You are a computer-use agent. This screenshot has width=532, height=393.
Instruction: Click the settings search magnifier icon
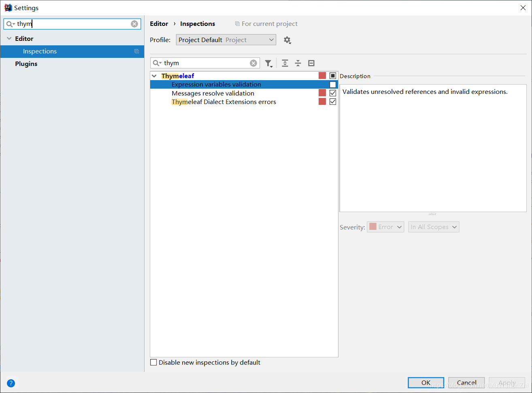pos(10,24)
